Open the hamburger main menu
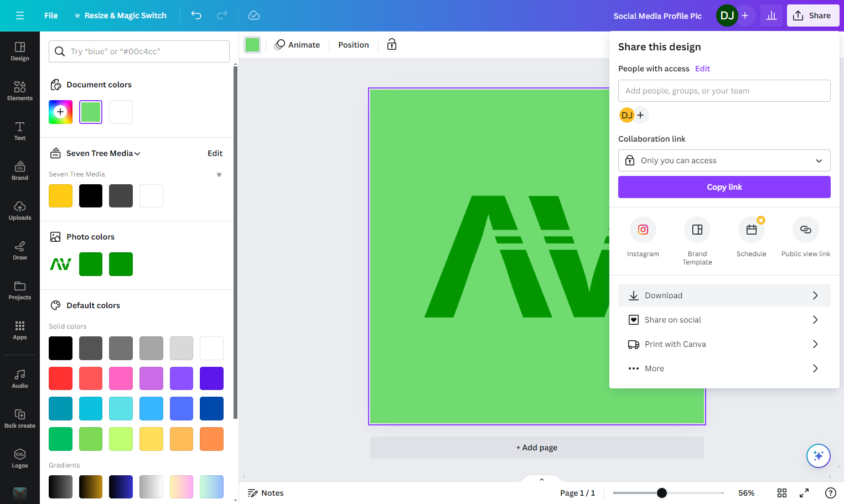 point(20,15)
